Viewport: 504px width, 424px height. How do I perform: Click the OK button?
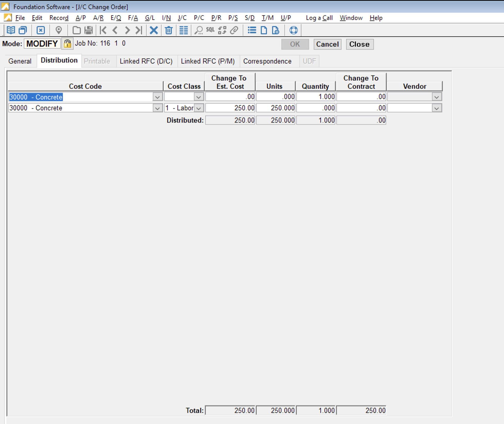295,44
